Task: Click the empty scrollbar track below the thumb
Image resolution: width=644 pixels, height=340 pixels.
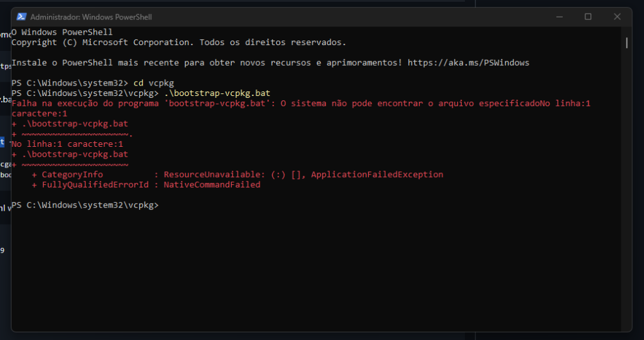Action: tap(627, 193)
